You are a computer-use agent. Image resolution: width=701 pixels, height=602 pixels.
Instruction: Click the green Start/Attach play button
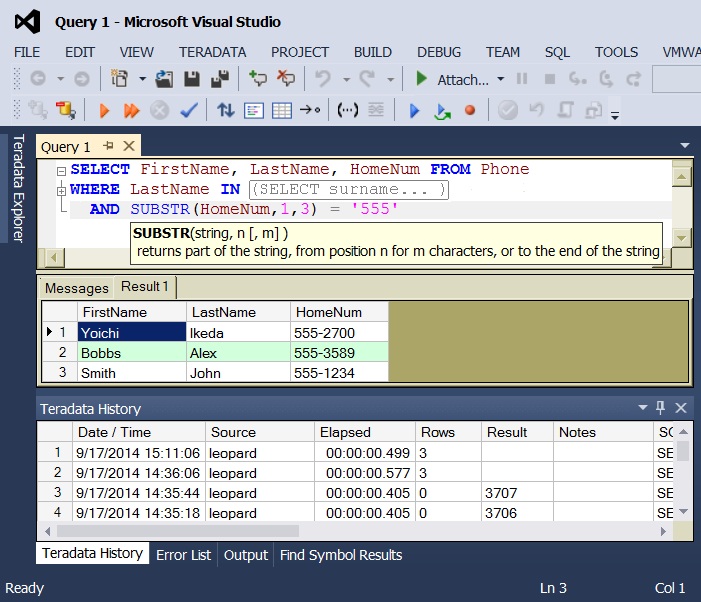point(421,79)
